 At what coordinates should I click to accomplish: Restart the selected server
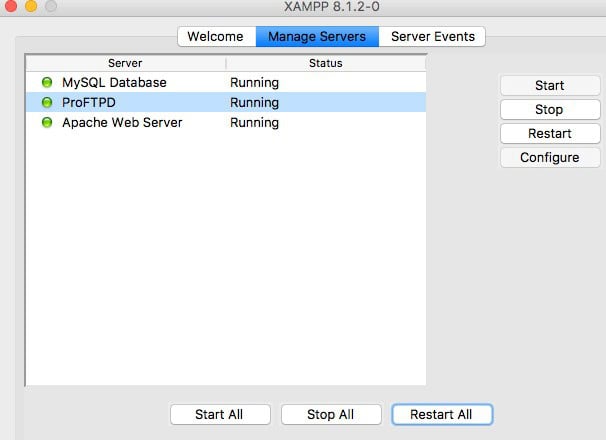550,133
